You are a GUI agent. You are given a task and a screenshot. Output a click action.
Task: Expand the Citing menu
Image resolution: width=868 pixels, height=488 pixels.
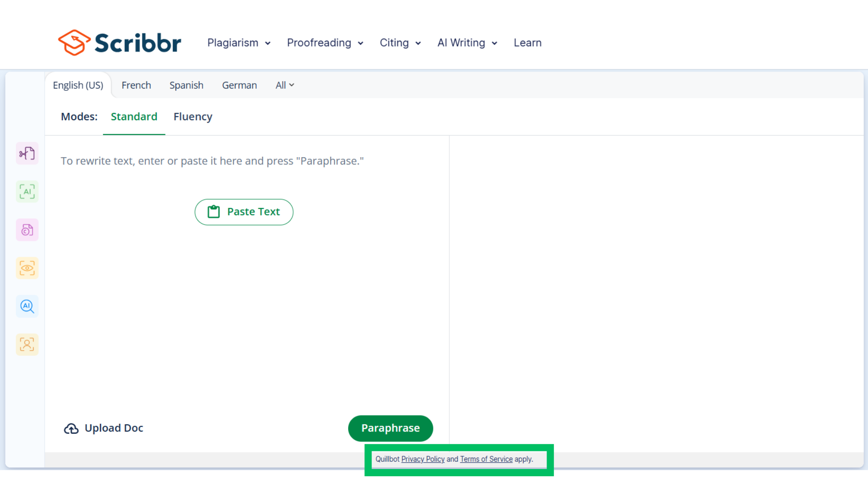(x=400, y=43)
